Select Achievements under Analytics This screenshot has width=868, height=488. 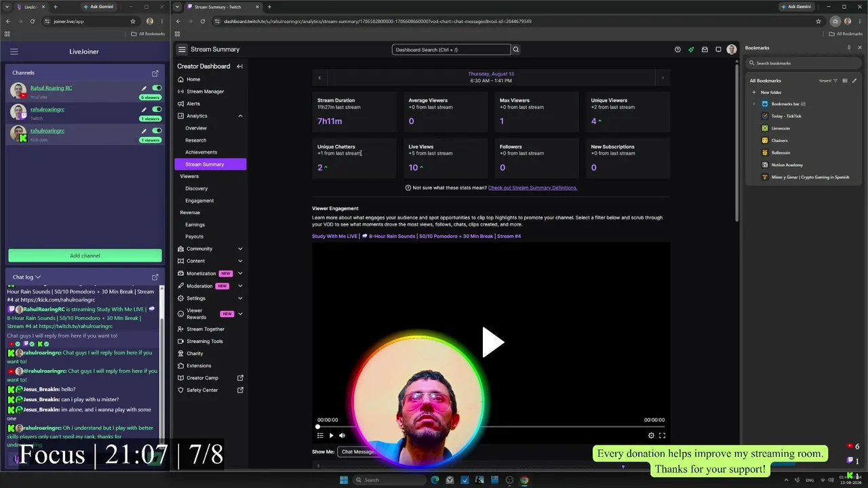[x=201, y=152]
